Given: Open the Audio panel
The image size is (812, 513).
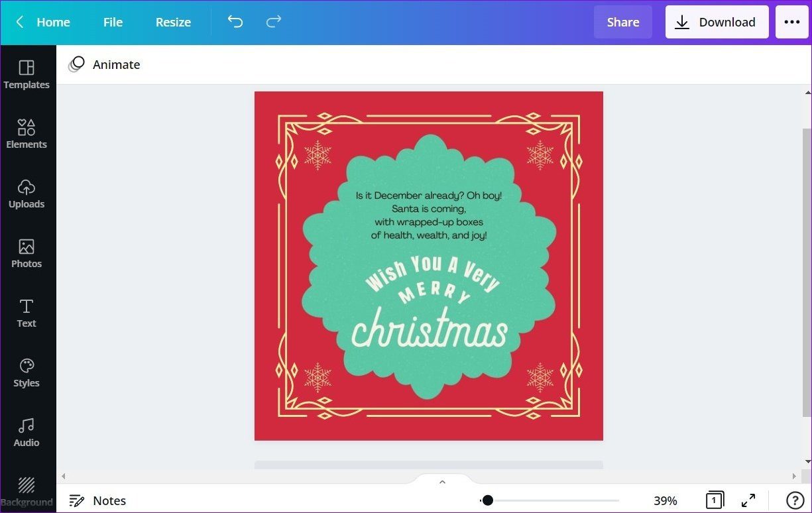Looking at the screenshot, I should coord(27,433).
